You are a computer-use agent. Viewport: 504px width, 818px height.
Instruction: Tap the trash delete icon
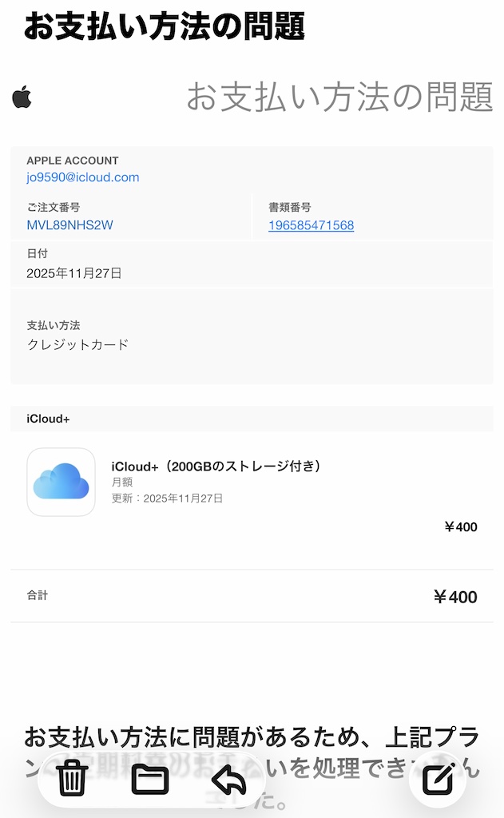coord(72,778)
